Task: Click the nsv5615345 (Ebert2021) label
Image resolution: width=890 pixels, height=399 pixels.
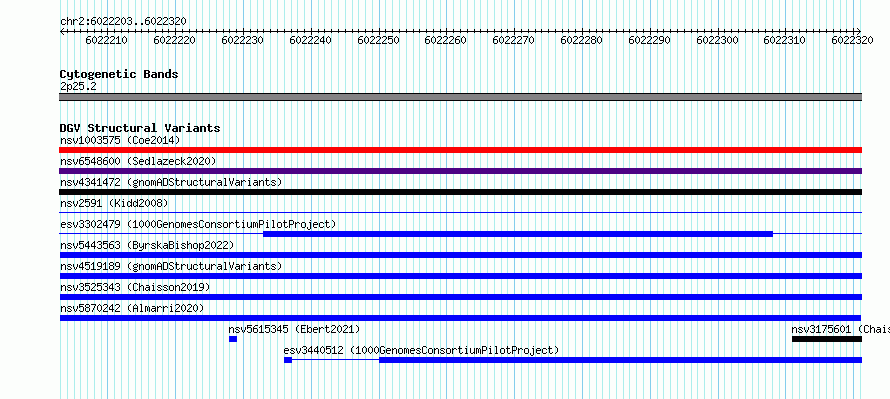Action: [x=294, y=329]
